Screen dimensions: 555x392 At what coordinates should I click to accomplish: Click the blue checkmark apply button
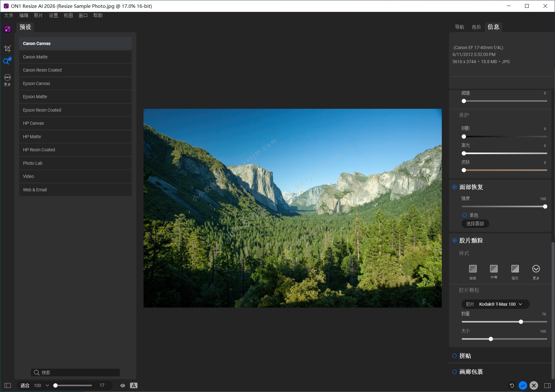(x=523, y=385)
